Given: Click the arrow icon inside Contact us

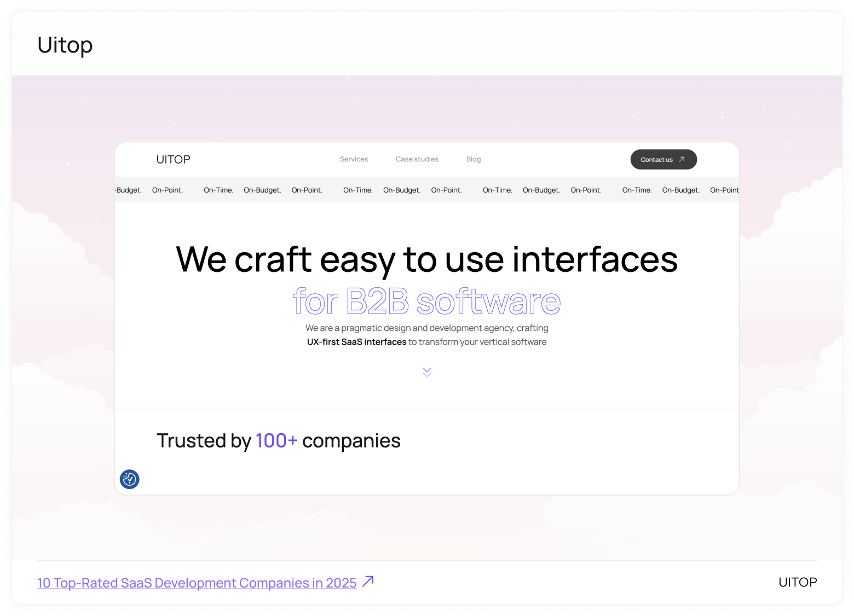Looking at the screenshot, I should click(682, 159).
